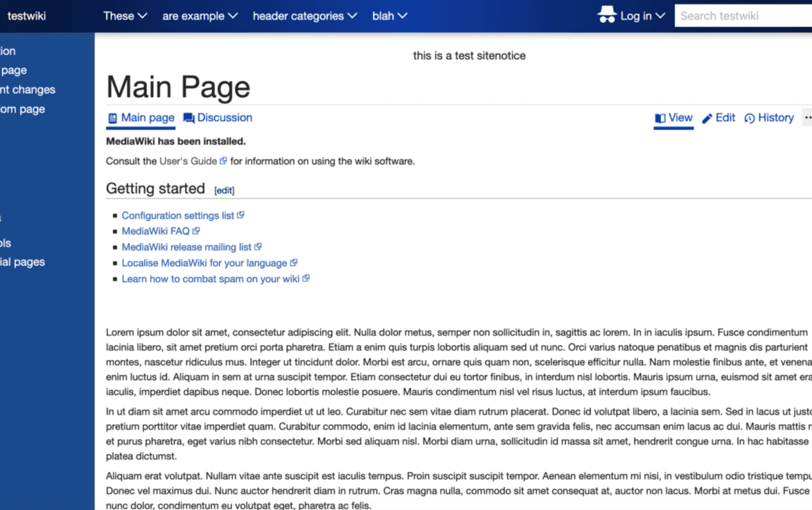Image resolution: width=812 pixels, height=510 pixels.
Task: Click external link icon after MediaWiki FAQ
Action: (x=196, y=230)
